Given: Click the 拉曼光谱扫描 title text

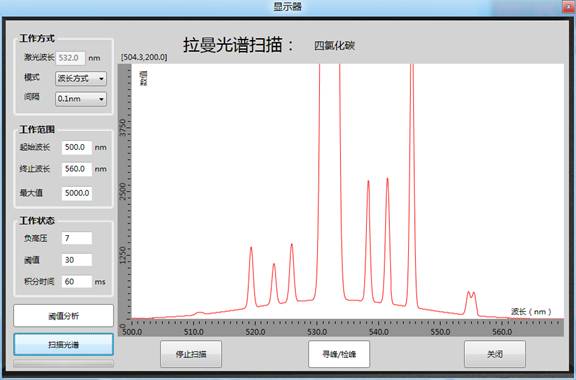Looking at the screenshot, I should (x=233, y=45).
